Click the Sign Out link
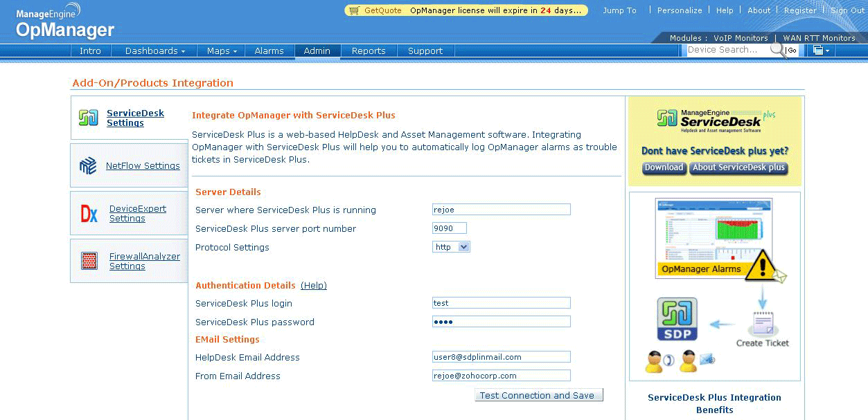 (848, 10)
